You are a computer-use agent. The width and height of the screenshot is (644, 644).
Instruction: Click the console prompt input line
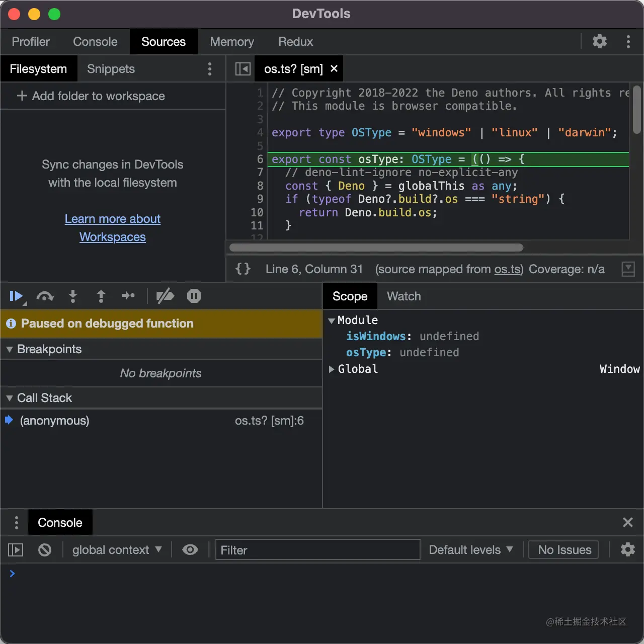pyautogui.click(x=322, y=574)
